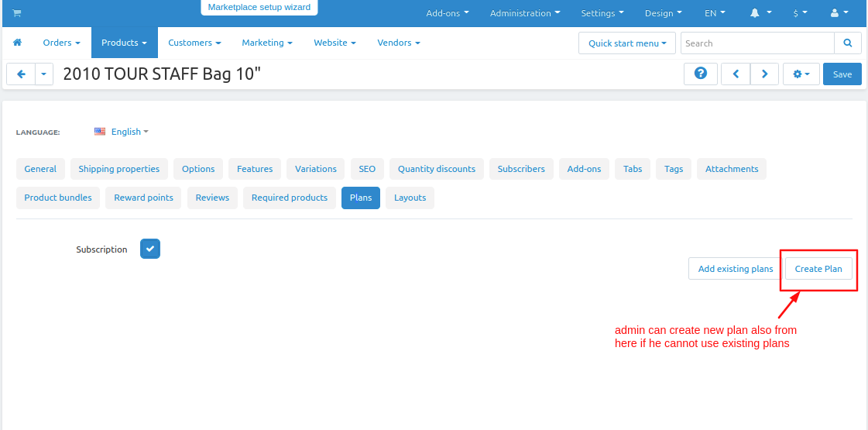Viewport: 868px width, 430px height.
Task: Open the Customers menu
Action: [195, 43]
